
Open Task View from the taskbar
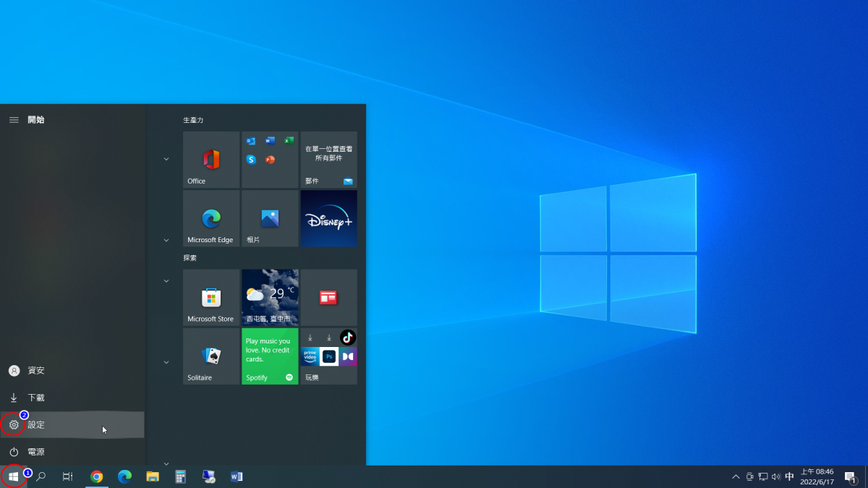click(x=67, y=476)
